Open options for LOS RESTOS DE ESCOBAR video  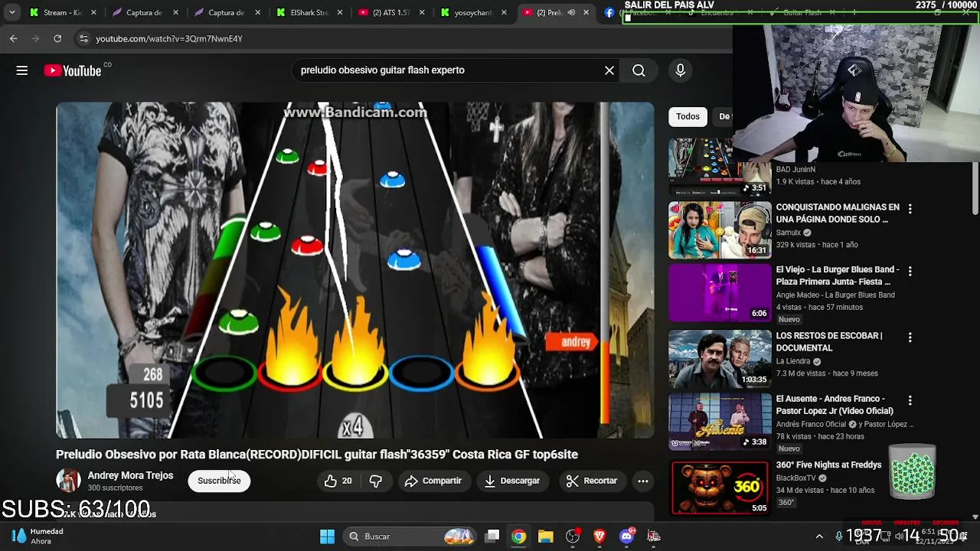910,337
